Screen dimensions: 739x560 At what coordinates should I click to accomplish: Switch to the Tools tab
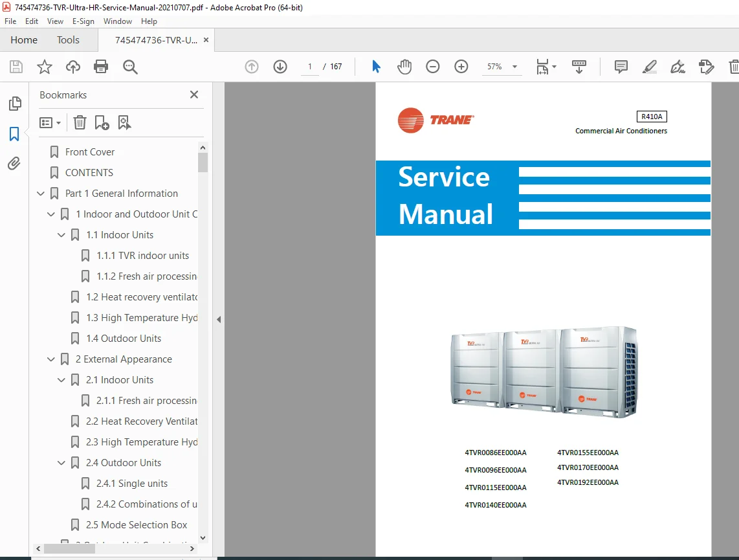click(69, 40)
